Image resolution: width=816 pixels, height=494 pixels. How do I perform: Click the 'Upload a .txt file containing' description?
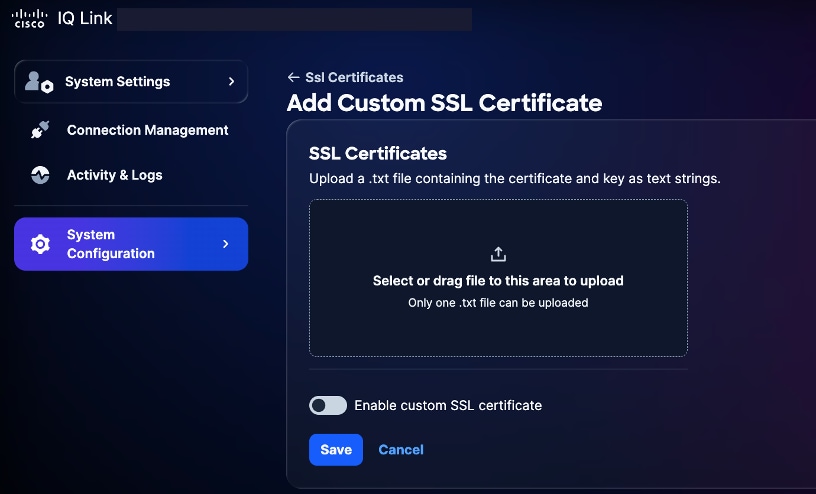(x=515, y=179)
